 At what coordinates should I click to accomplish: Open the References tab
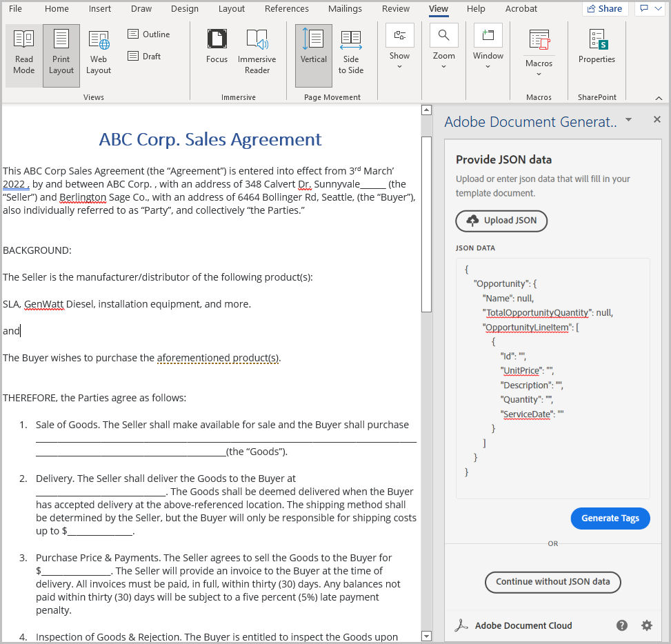tap(286, 8)
